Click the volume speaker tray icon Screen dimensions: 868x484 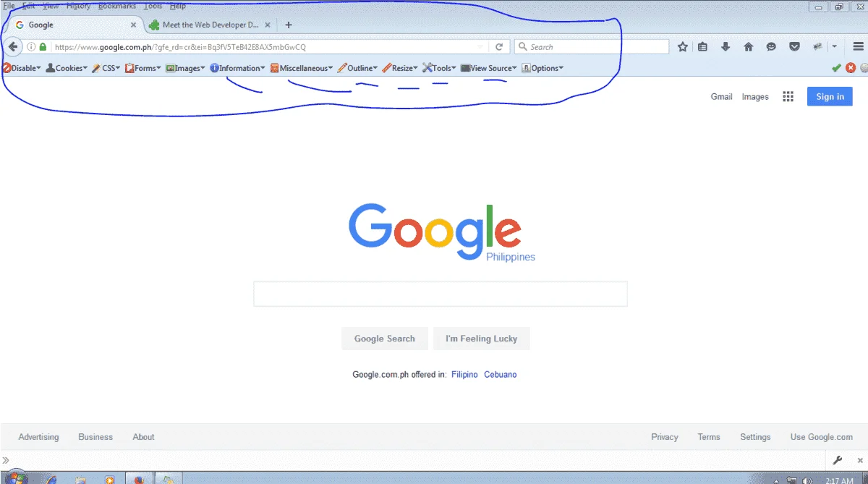807,480
